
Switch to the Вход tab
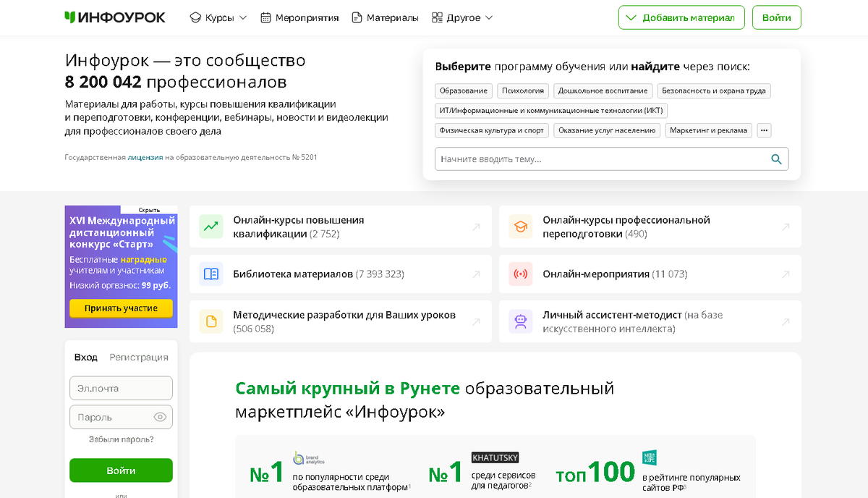coord(85,357)
